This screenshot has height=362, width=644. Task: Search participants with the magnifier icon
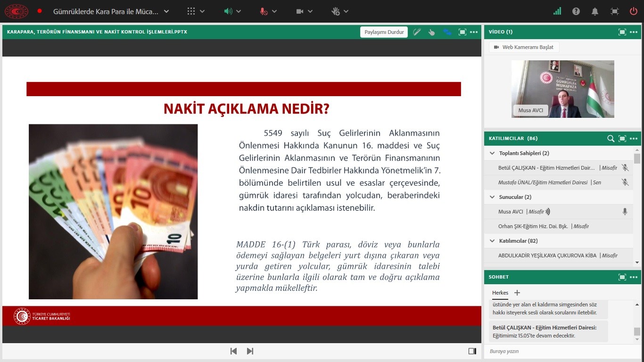611,139
